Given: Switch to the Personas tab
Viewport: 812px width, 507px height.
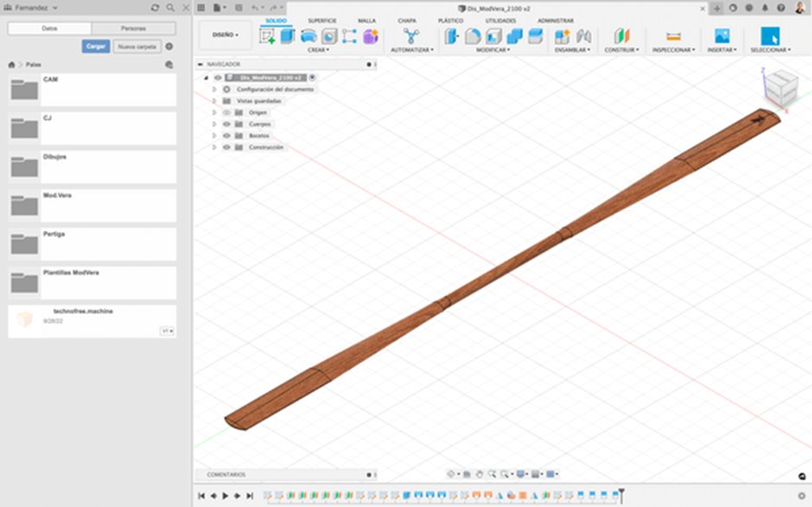Looking at the screenshot, I should 133,29.
